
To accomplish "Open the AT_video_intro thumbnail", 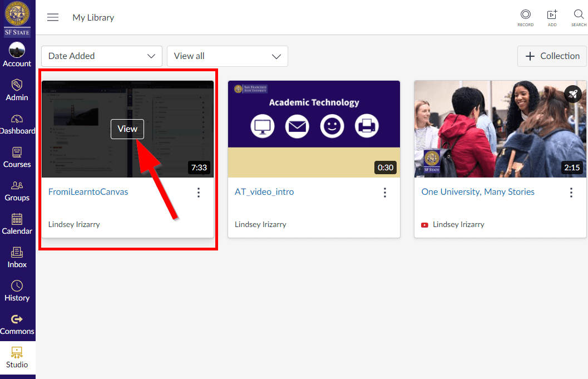I will click(x=314, y=129).
